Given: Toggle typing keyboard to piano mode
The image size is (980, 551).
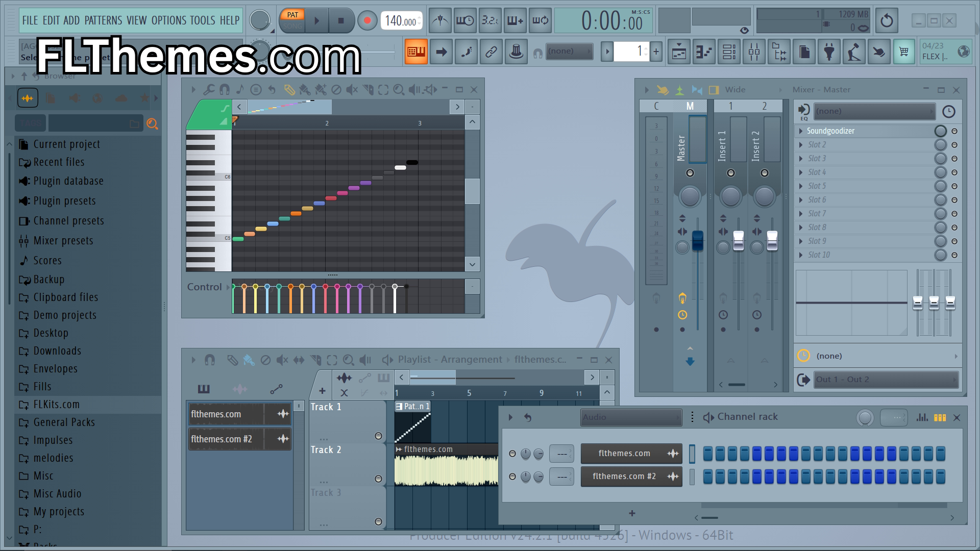Looking at the screenshot, I should coord(416,52).
